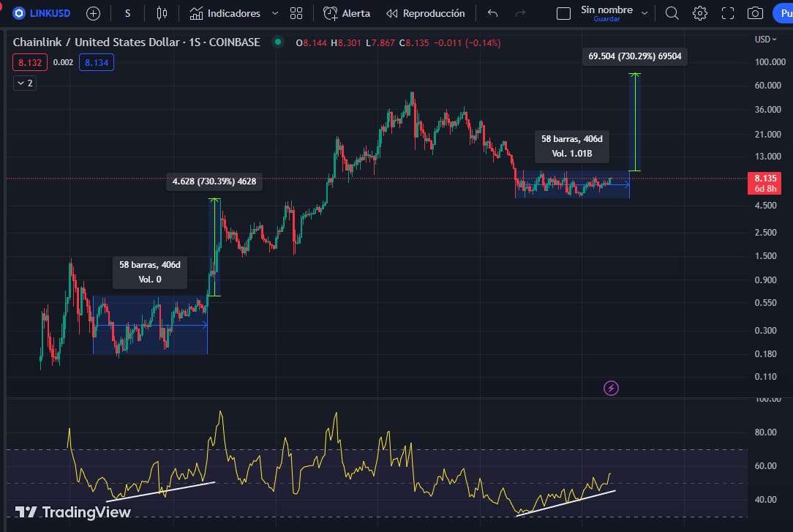Click the 100.000 price scale label
Screen dimensions: 793x532
[x=770, y=62]
